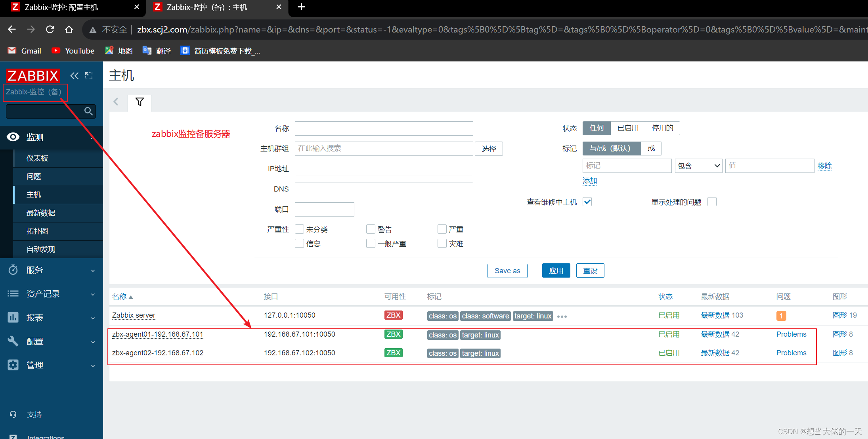868x439 pixels.
Task: Open a new browser tab
Action: [301, 7]
